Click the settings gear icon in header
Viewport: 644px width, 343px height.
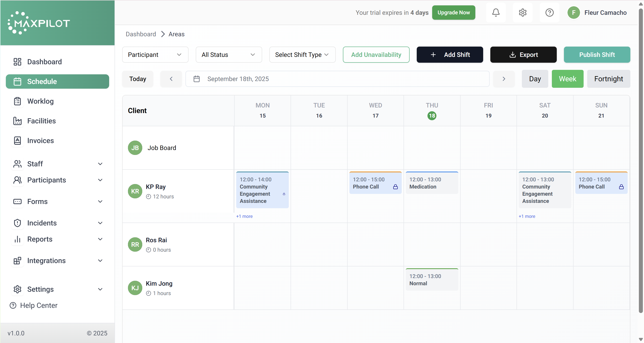click(523, 13)
